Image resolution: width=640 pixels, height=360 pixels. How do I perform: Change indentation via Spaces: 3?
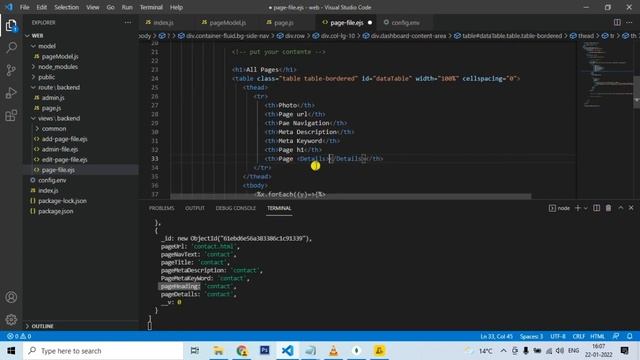click(531, 336)
